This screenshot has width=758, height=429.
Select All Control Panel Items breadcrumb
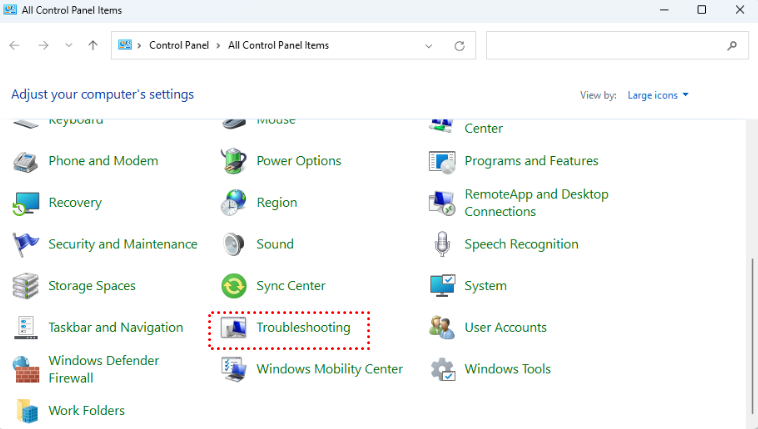[278, 46]
